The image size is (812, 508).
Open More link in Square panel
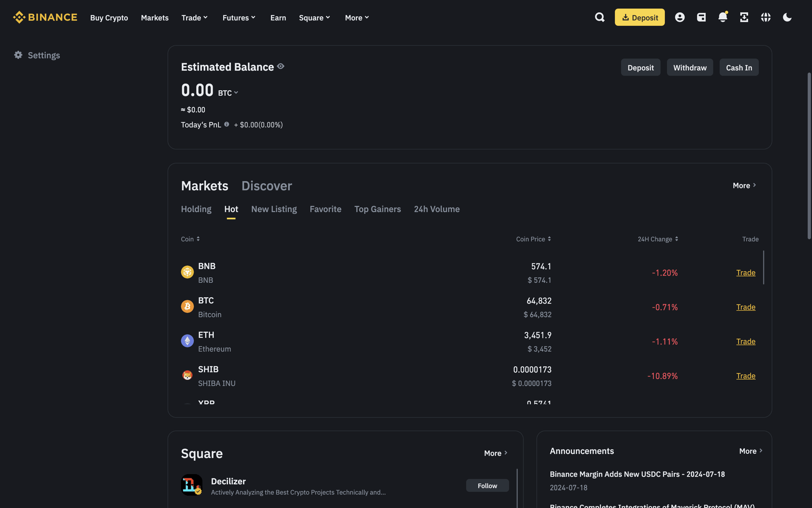(496, 453)
